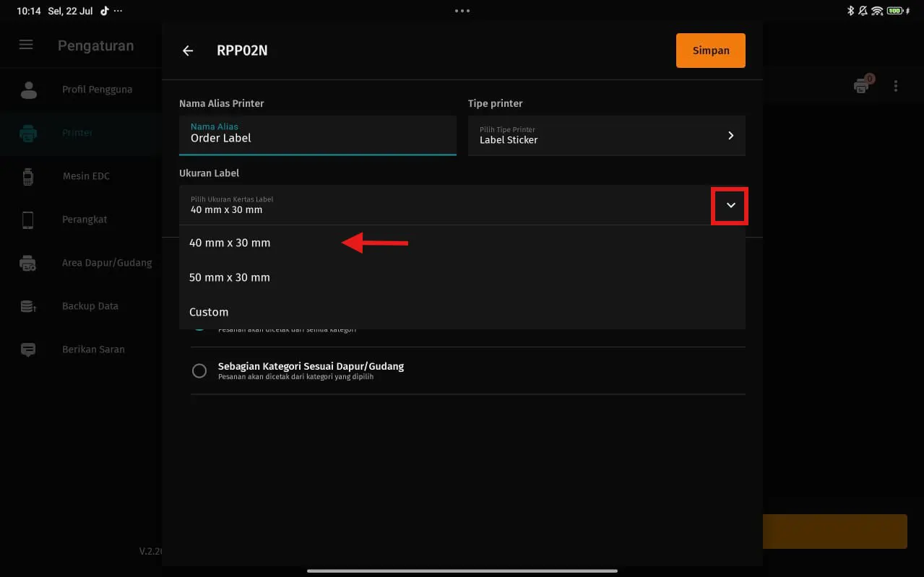This screenshot has height=577, width=924.
Task: Open the hamburger menu icon
Action: click(x=26, y=45)
